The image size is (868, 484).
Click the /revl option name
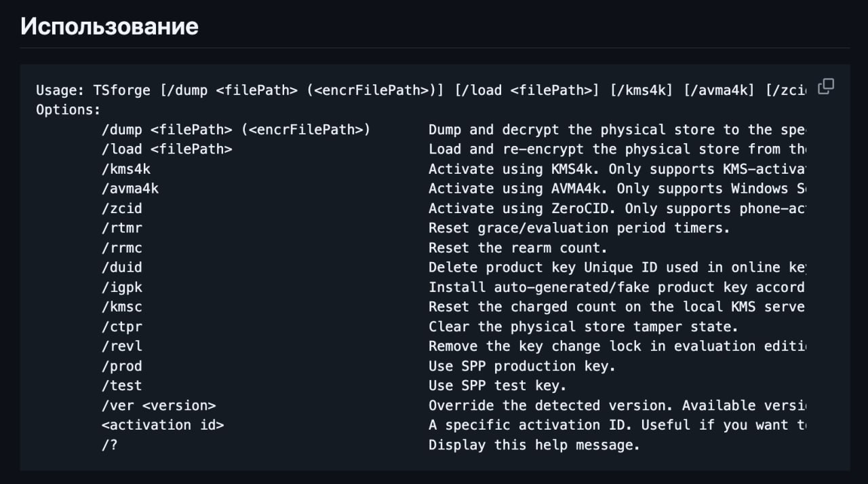[121, 346]
